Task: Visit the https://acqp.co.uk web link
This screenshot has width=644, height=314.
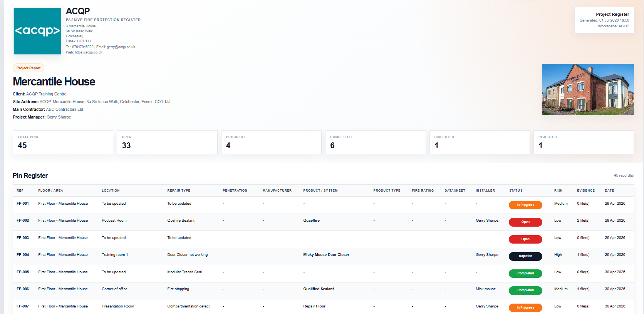Action: [89, 52]
